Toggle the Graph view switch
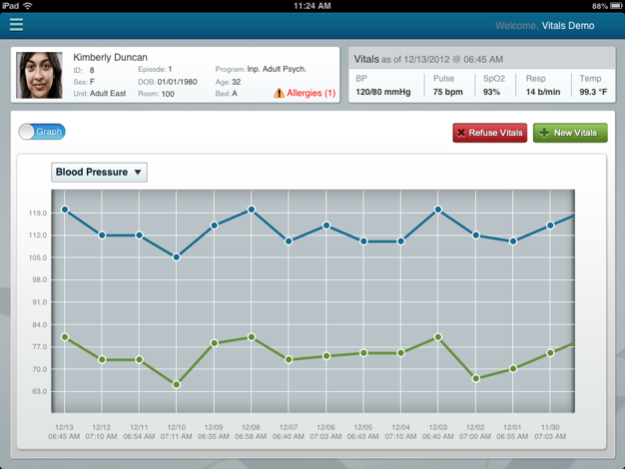Viewport: 625px width, 469px height. pyautogui.click(x=42, y=132)
